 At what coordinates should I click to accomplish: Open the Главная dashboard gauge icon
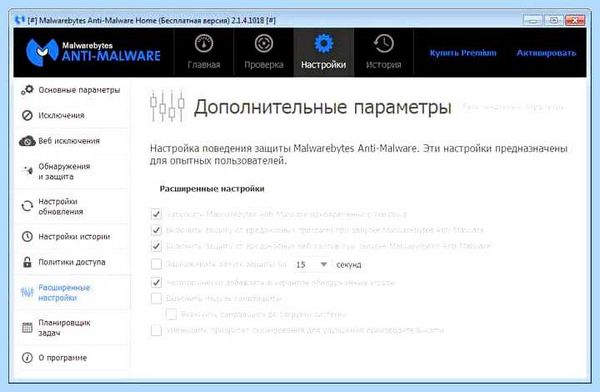coord(204,44)
